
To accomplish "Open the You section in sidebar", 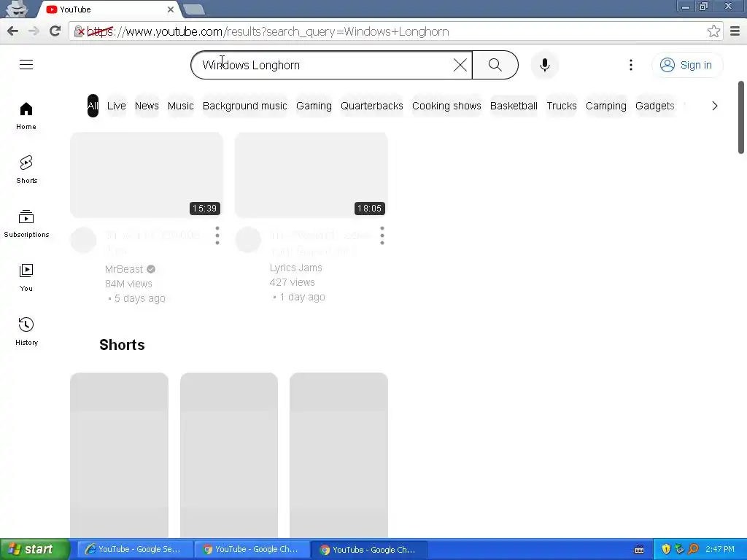I will pos(26,278).
